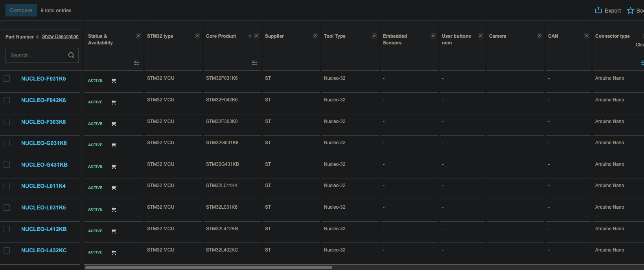Select the NUCLEO-F042K6 checkbox
The width and height of the screenshot is (644, 270).
[x=7, y=100]
